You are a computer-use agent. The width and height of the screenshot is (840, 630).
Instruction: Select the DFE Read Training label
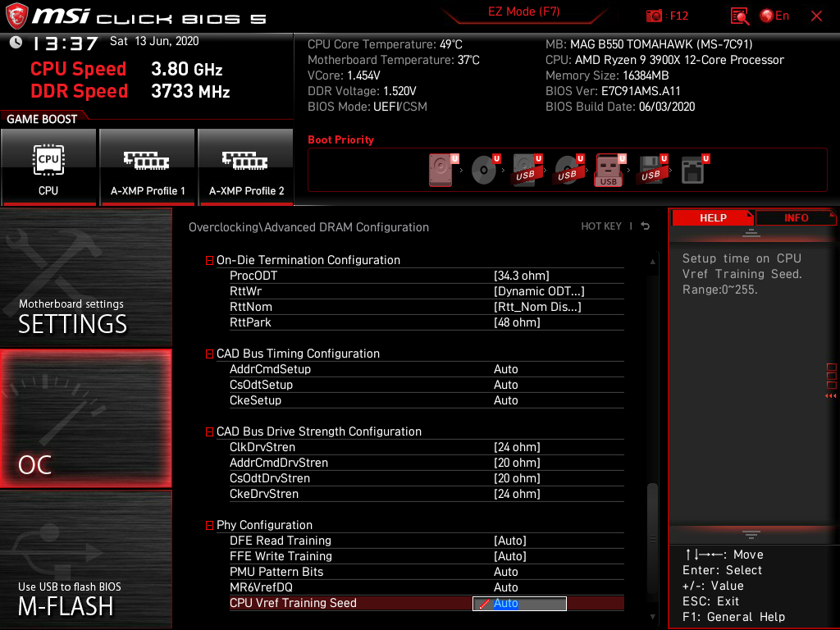(281, 541)
